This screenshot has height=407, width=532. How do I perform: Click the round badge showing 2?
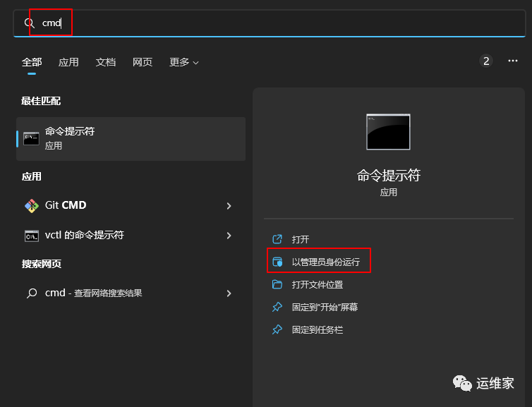coord(486,61)
